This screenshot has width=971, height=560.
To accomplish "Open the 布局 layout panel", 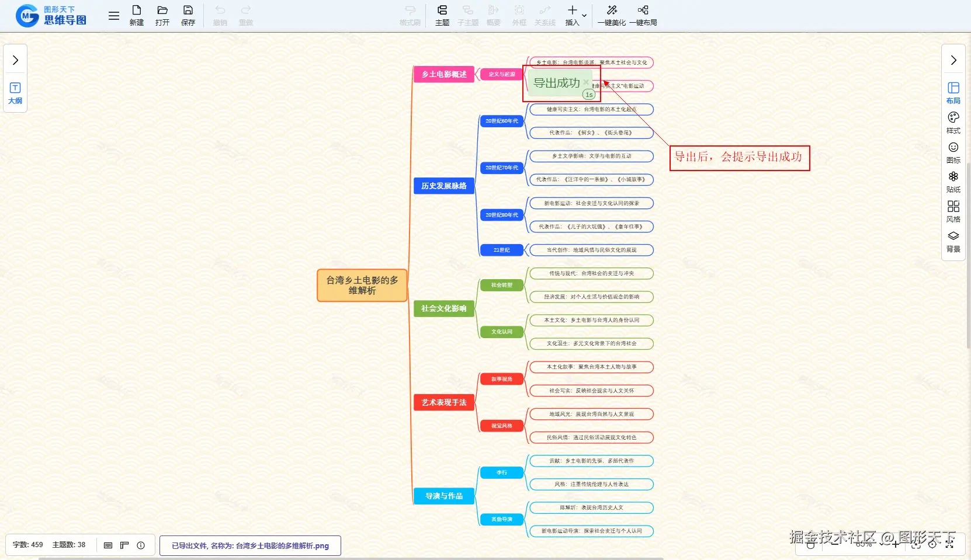I will pyautogui.click(x=953, y=93).
